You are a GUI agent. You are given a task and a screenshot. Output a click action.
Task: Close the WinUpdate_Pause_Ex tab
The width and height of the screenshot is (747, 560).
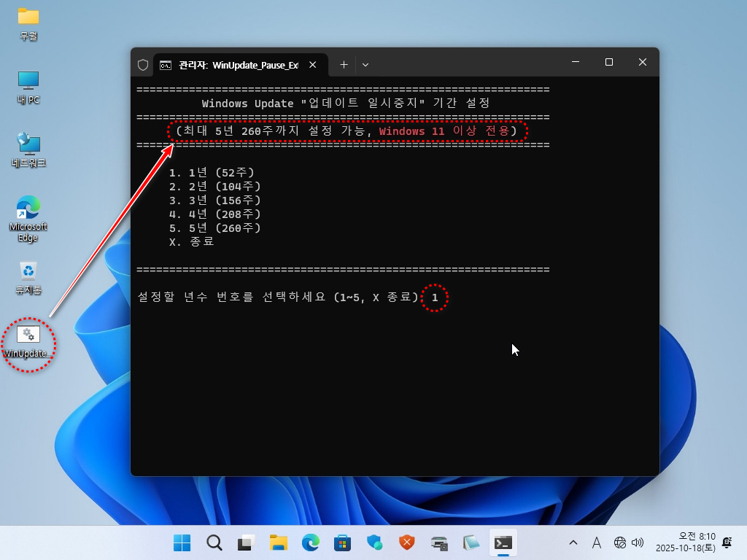(x=312, y=65)
